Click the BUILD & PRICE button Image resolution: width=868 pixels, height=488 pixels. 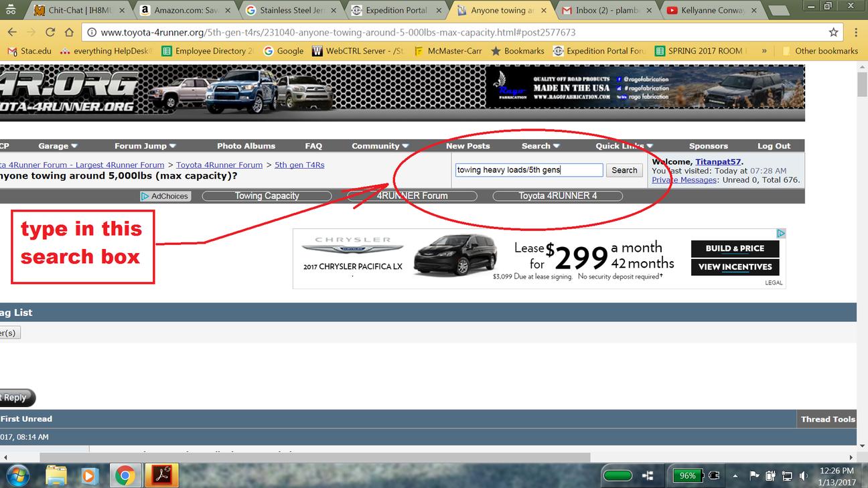[735, 248]
